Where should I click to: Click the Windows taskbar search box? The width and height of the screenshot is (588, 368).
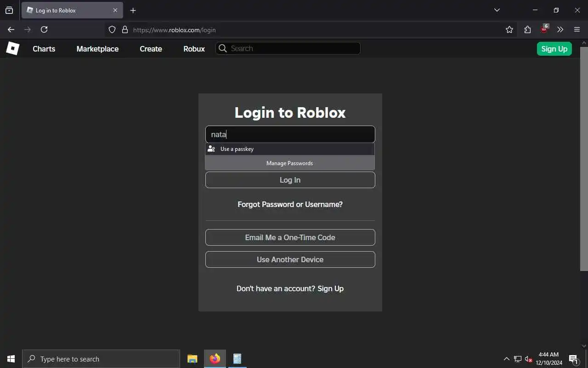pyautogui.click(x=101, y=359)
